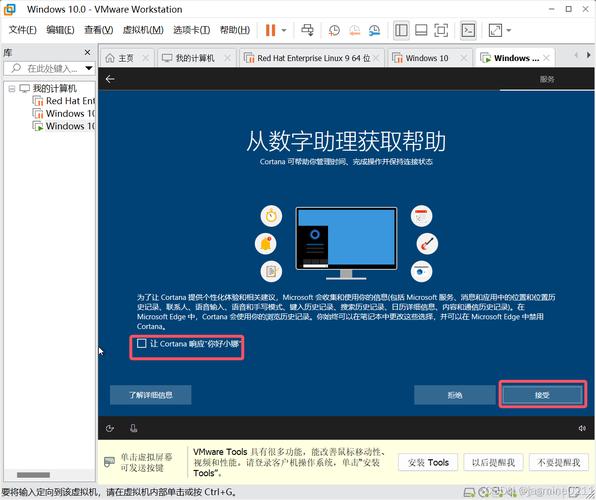Revert to the previous snapshot
596x500 pixels.
354,30
